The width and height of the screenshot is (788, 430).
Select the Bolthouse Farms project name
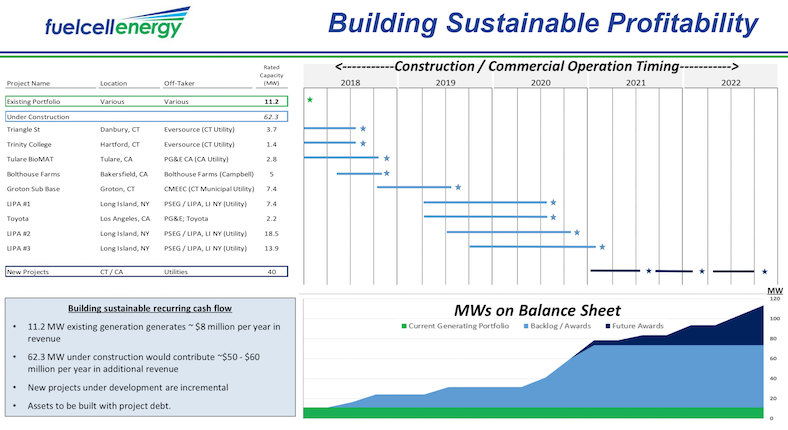(33, 174)
